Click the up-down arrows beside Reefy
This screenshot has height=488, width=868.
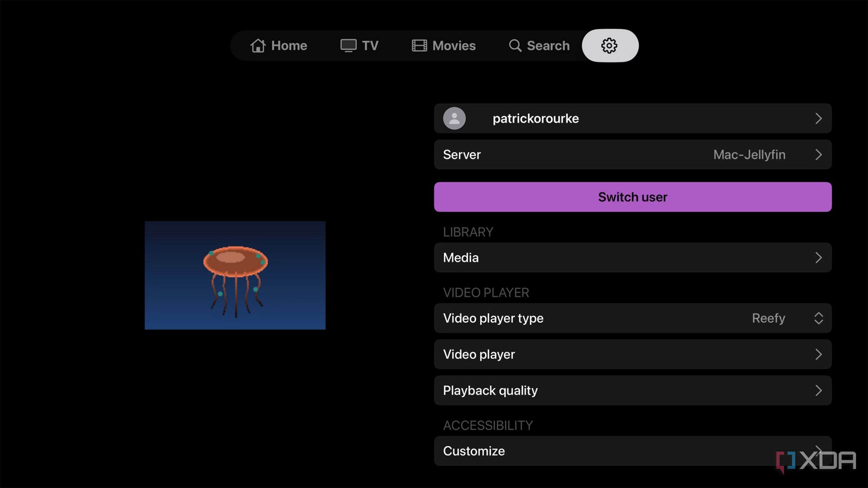818,318
